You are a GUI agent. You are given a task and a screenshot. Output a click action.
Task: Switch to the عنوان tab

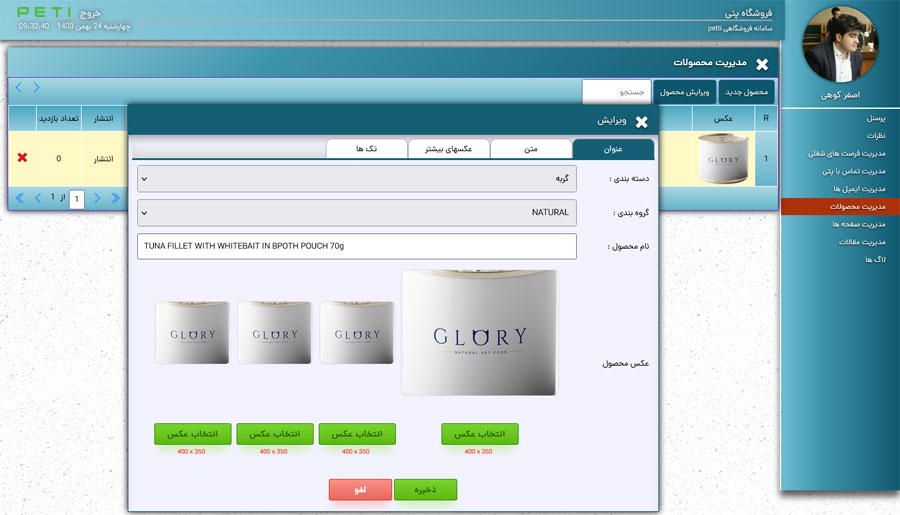click(613, 149)
